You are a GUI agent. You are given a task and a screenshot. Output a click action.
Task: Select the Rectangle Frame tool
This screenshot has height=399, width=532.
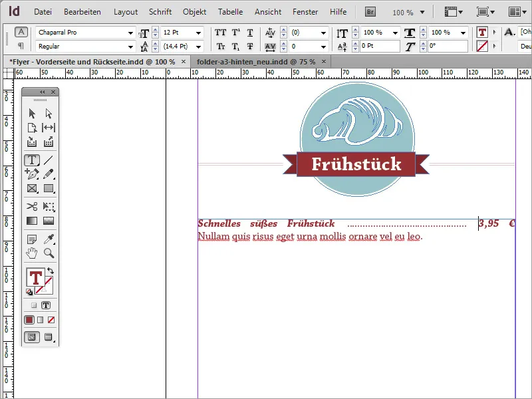(x=31, y=188)
